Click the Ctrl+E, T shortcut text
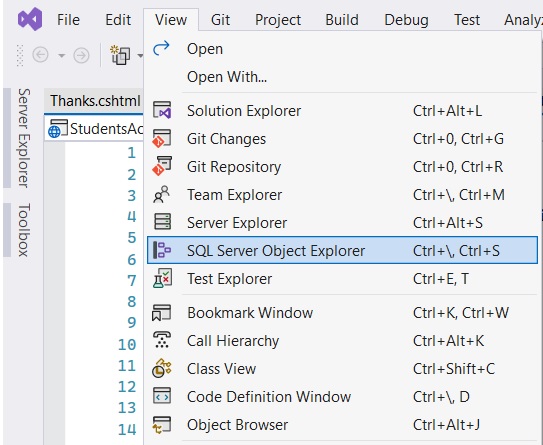The height and width of the screenshot is (445, 543). coord(440,279)
